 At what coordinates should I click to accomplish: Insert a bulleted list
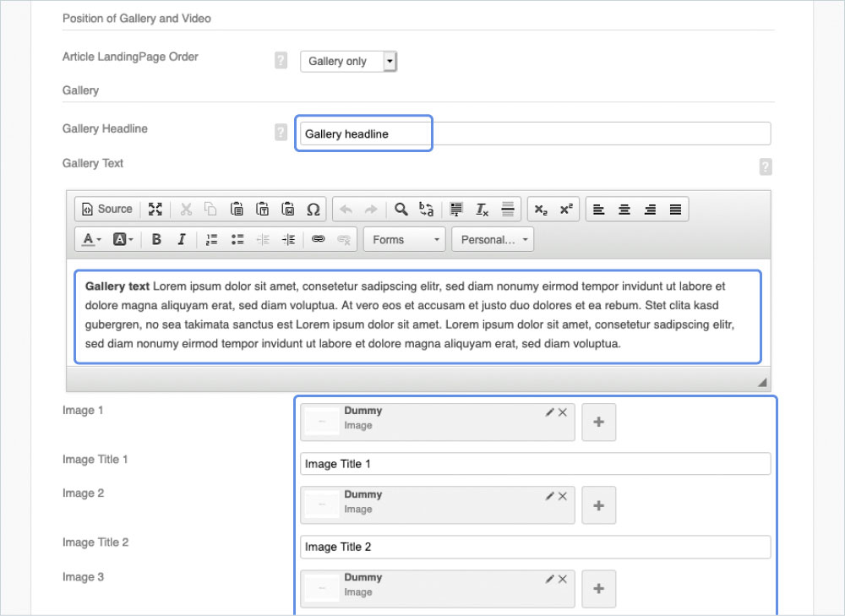[x=237, y=239]
